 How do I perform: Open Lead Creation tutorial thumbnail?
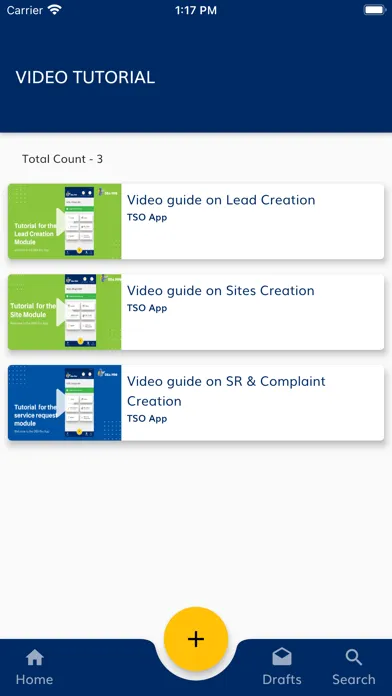[65, 221]
